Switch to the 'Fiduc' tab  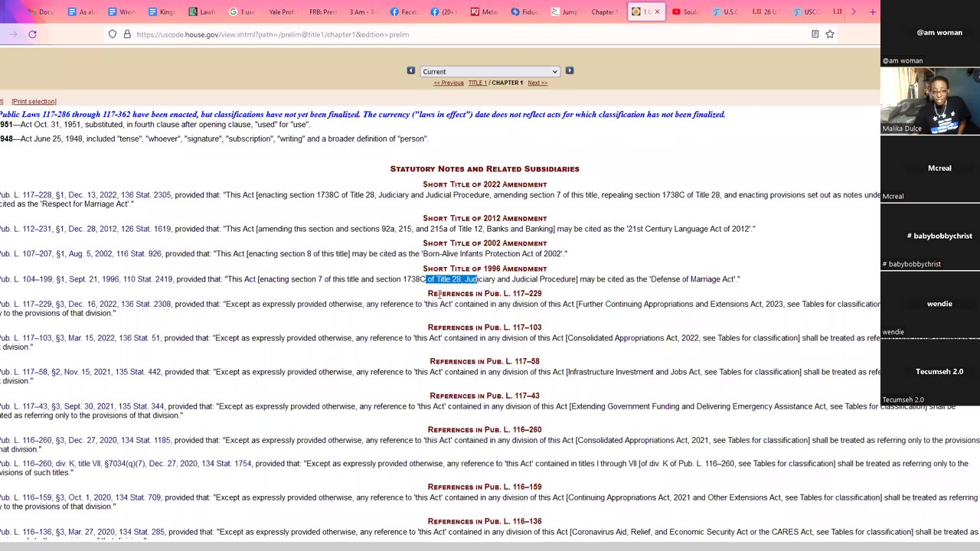click(x=524, y=11)
